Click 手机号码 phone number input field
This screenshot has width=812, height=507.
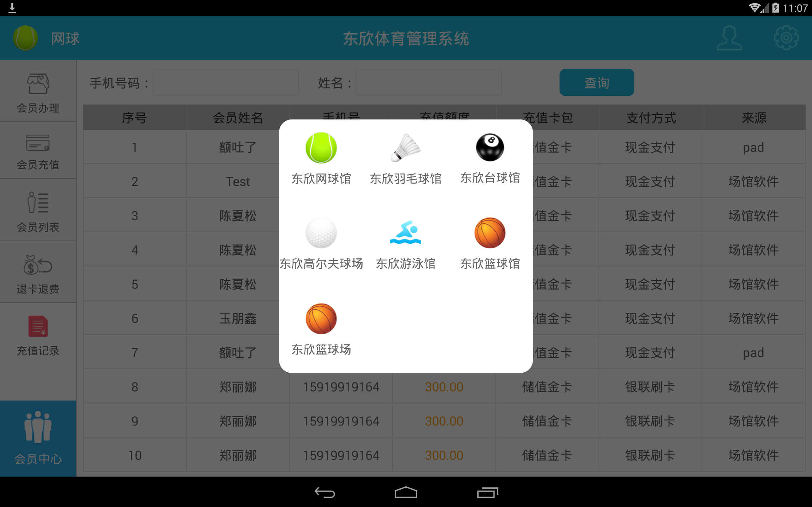[223, 82]
